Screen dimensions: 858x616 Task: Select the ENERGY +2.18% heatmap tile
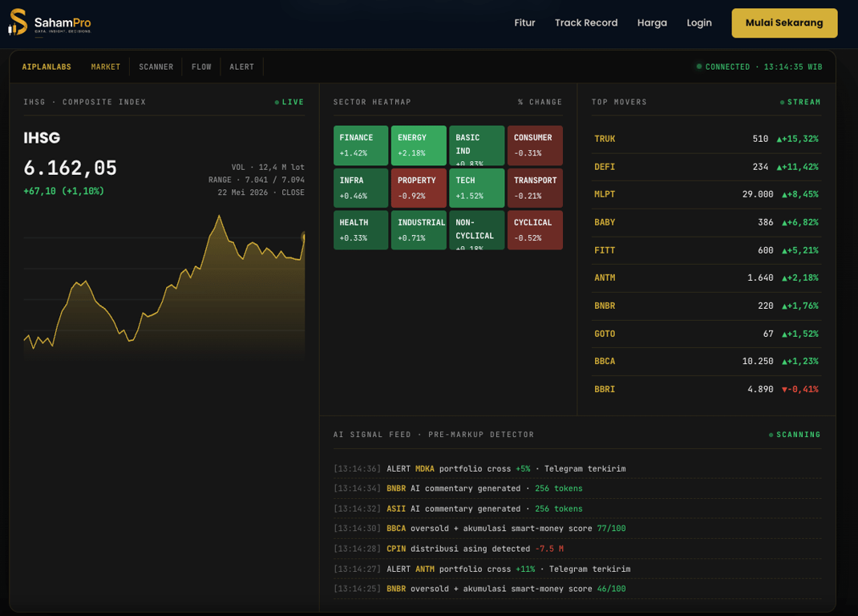(x=419, y=146)
